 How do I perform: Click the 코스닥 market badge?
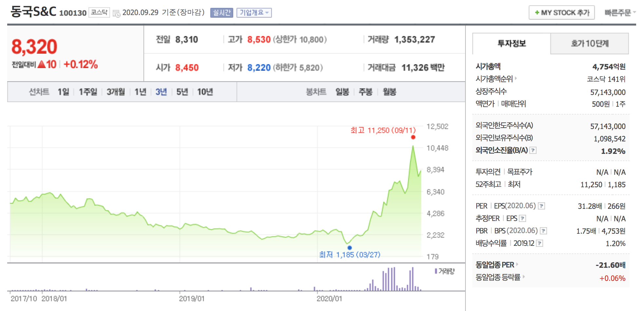[99, 12]
